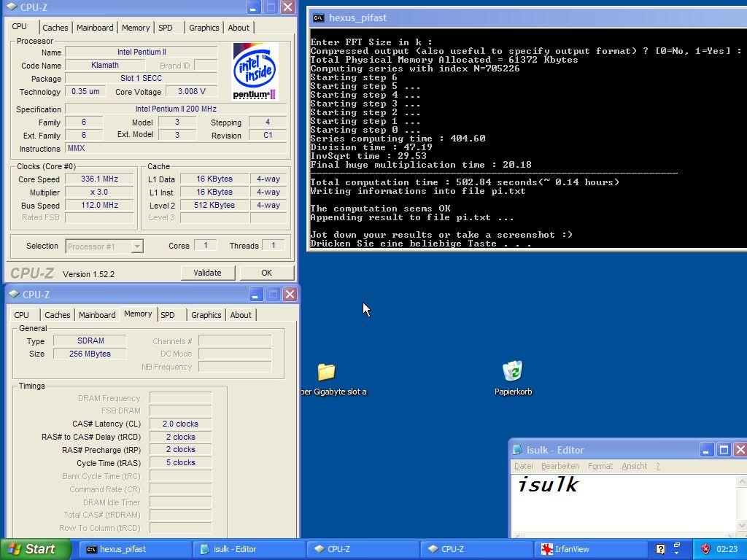Click the CAS# Latency 2.0 clocks value
747x560 pixels.
click(181, 424)
